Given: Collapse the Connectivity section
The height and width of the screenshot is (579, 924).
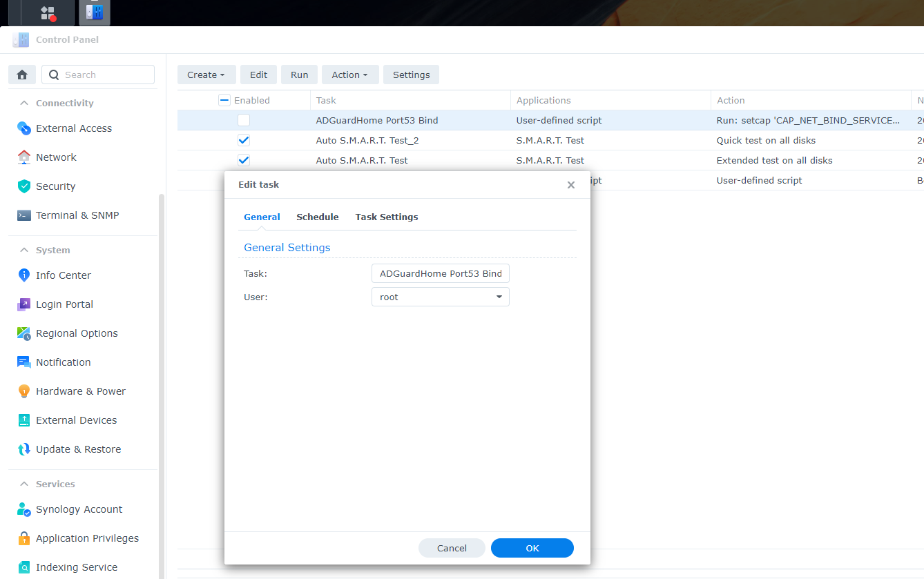Looking at the screenshot, I should click(x=24, y=103).
